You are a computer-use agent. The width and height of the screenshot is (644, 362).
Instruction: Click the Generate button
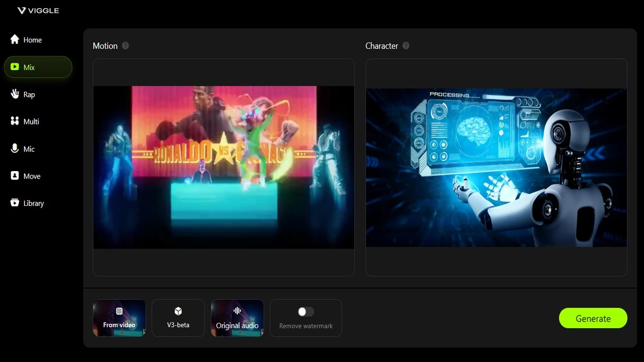click(x=593, y=318)
